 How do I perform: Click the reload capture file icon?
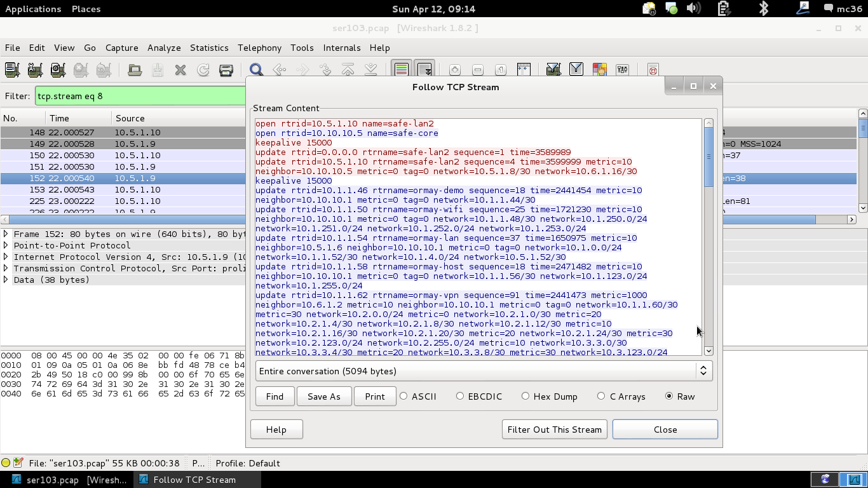203,69
